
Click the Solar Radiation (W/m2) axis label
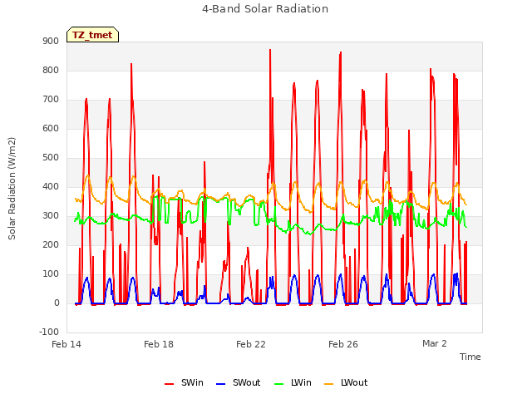[x=12, y=189]
